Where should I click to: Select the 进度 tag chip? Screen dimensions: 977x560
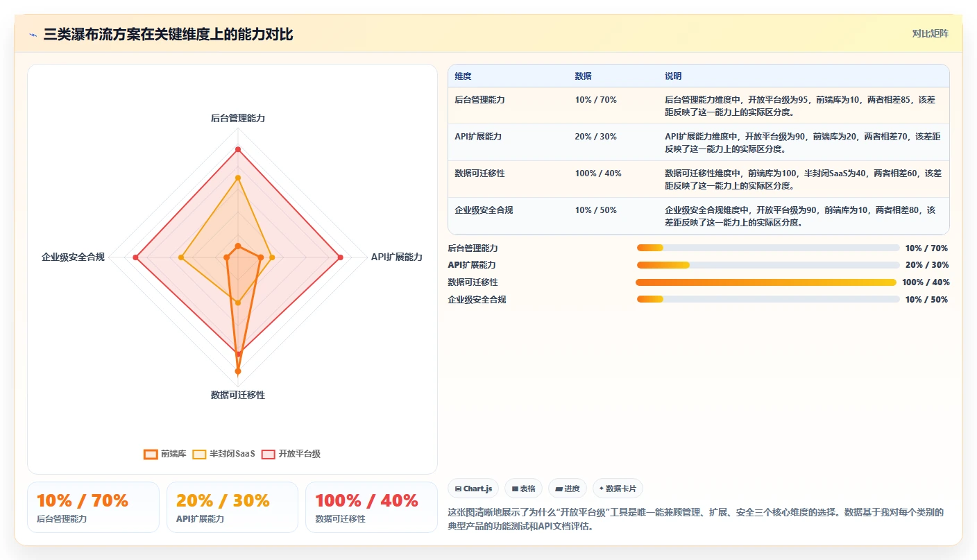click(x=568, y=489)
